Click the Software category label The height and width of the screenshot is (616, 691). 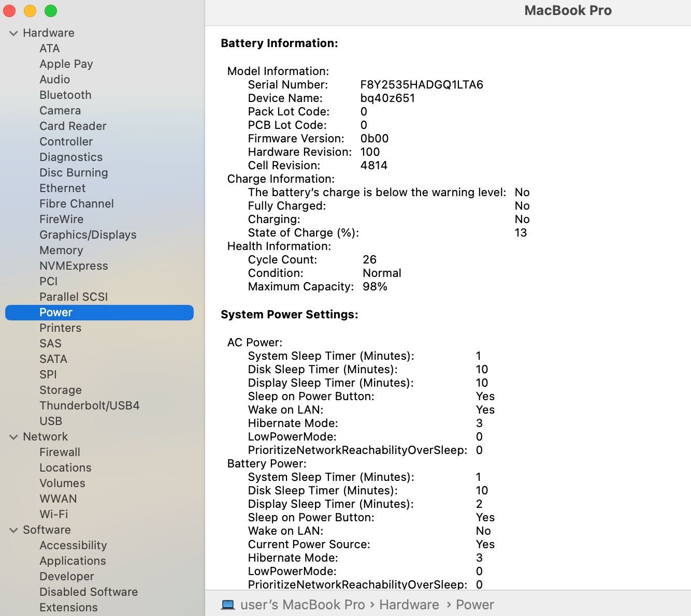pos(47,530)
